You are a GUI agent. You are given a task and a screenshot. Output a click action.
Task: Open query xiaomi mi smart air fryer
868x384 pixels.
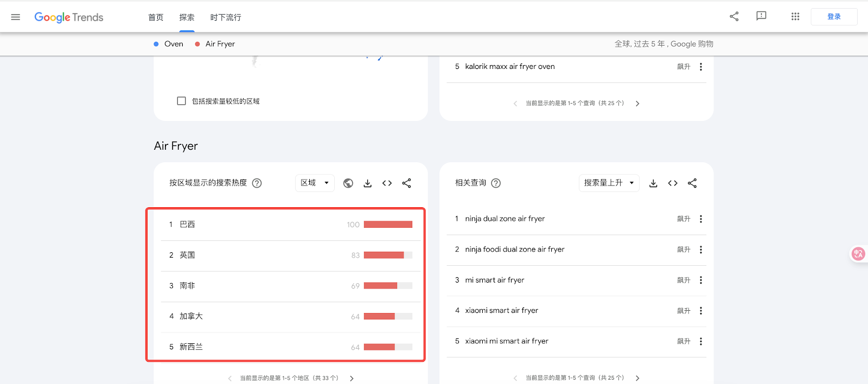(x=507, y=341)
